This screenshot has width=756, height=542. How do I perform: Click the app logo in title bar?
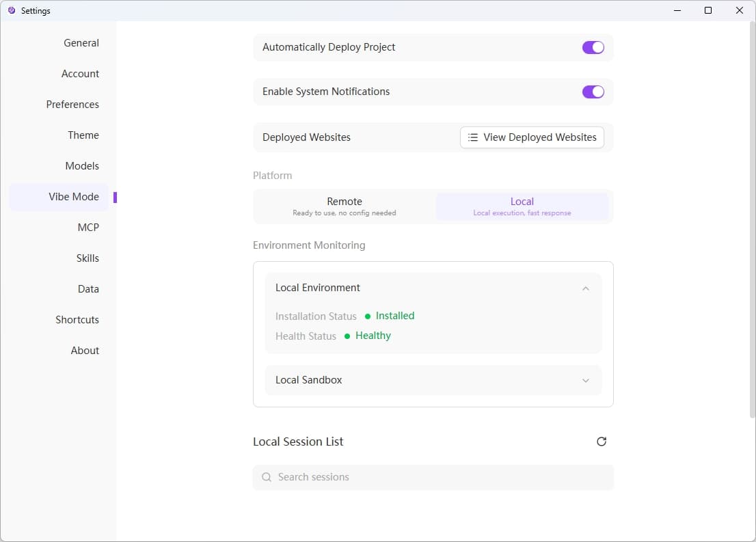click(11, 10)
